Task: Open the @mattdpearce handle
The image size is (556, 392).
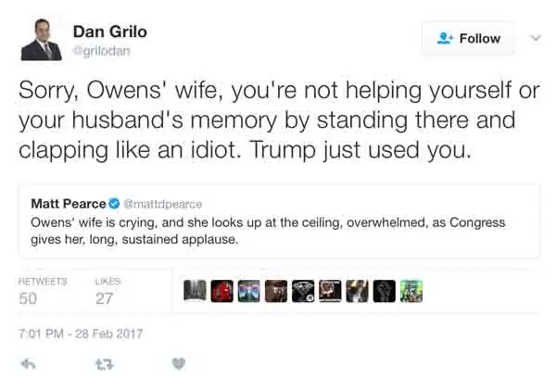Action: click(163, 204)
